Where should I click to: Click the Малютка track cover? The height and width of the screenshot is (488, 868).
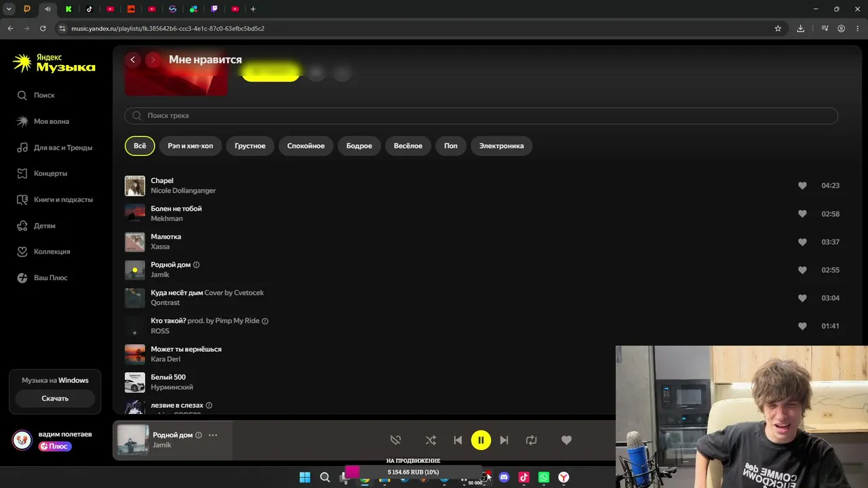click(135, 242)
